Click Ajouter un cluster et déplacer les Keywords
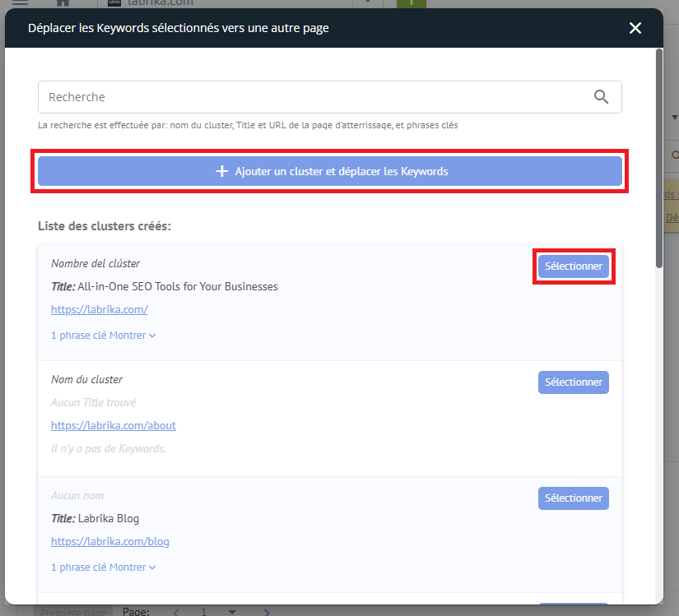Viewport: 679px width, 616px height. click(x=329, y=171)
